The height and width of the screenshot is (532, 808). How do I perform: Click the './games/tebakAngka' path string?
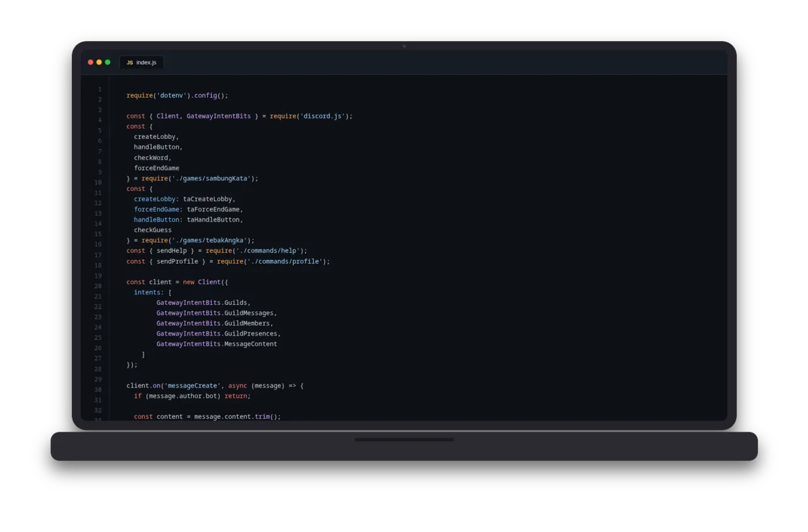[210, 240]
